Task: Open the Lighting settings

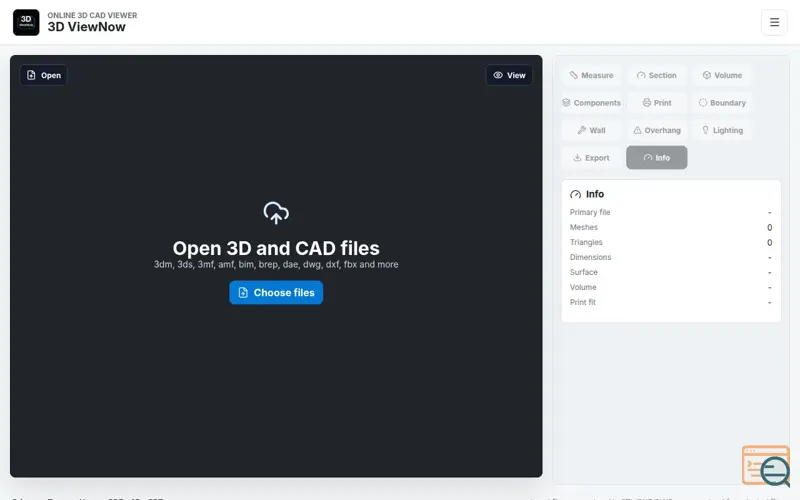Action: 722,130
